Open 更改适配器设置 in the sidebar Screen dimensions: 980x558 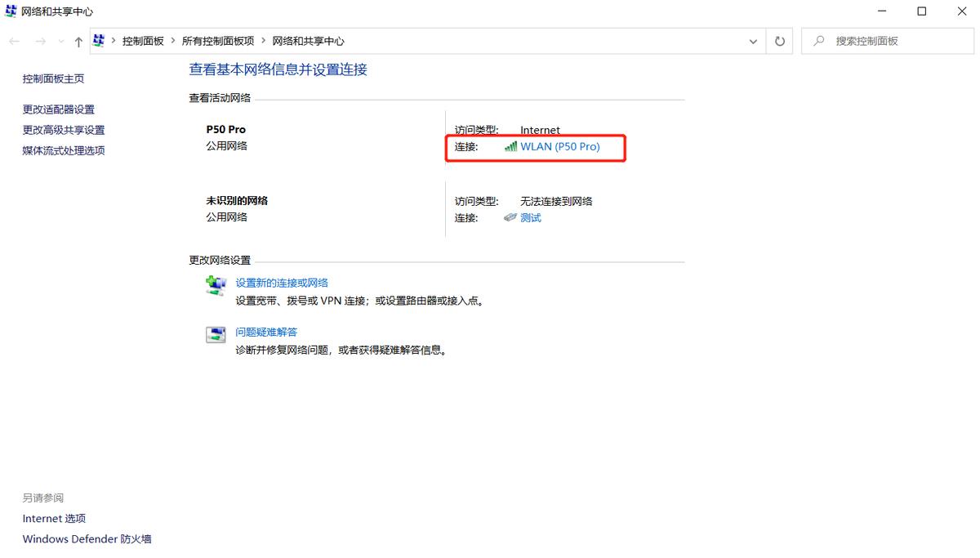[x=60, y=109]
